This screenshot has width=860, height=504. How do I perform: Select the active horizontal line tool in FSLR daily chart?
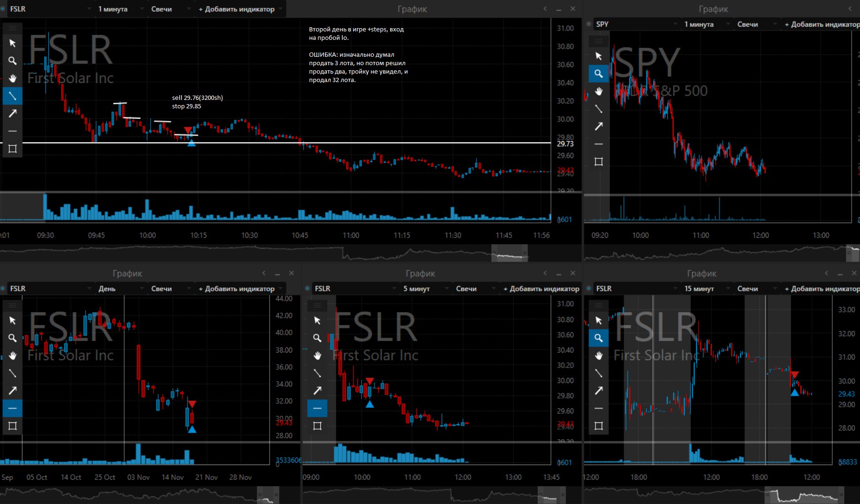(x=13, y=408)
